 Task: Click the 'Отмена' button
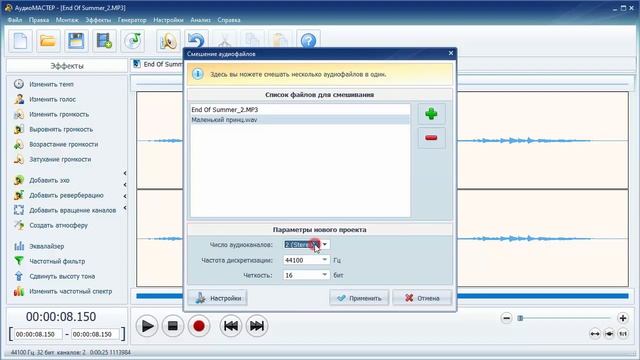click(x=422, y=298)
